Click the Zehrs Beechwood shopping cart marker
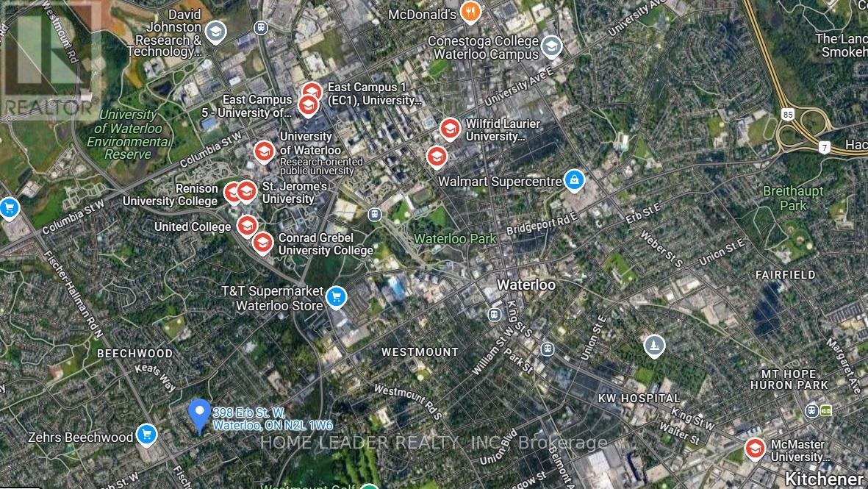868x489 pixels. 146,435
